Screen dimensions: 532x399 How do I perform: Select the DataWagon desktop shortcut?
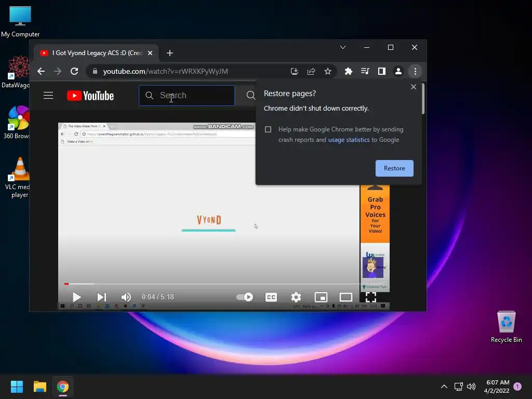16,72
